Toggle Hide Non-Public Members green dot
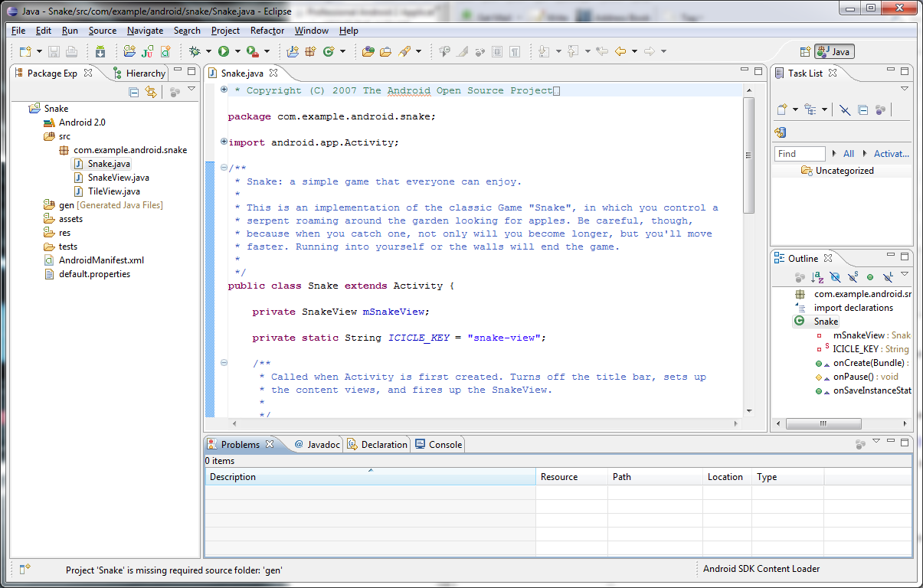This screenshot has height=588, width=923. tap(870, 277)
